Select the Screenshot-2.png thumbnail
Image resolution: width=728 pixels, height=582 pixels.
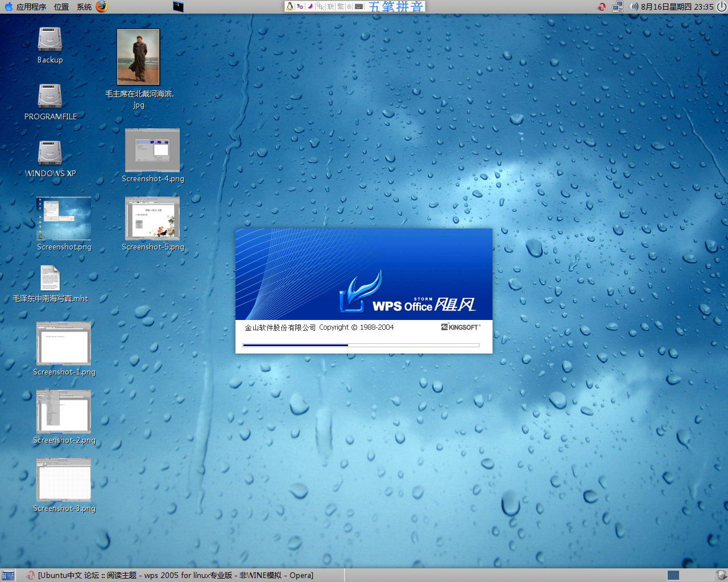[x=64, y=411]
